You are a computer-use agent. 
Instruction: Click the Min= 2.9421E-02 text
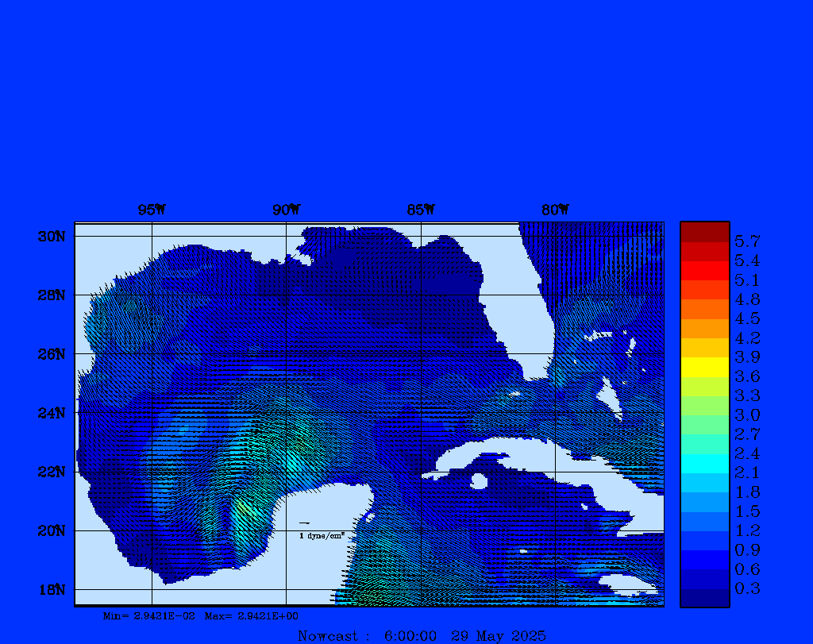pyautogui.click(x=149, y=615)
